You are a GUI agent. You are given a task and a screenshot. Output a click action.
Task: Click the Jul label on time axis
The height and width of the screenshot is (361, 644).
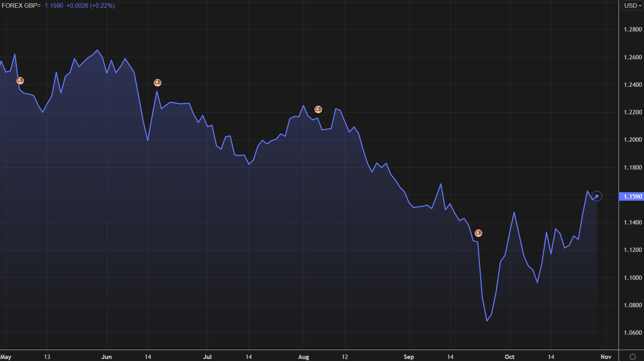click(207, 357)
